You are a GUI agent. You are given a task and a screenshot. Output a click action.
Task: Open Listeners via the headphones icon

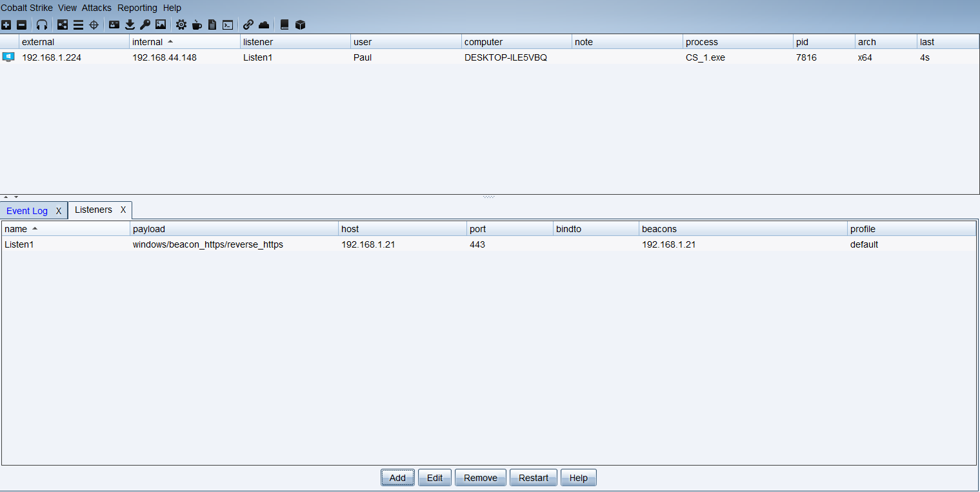[x=42, y=25]
